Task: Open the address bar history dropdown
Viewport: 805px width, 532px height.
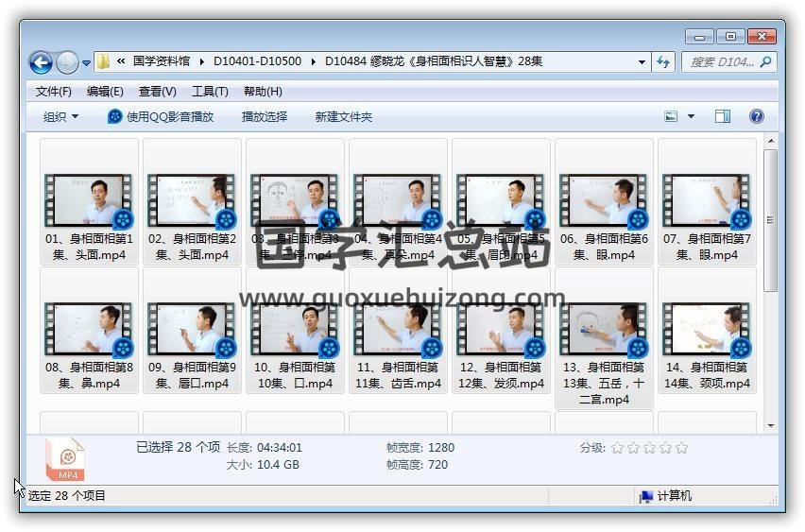Action: point(642,62)
